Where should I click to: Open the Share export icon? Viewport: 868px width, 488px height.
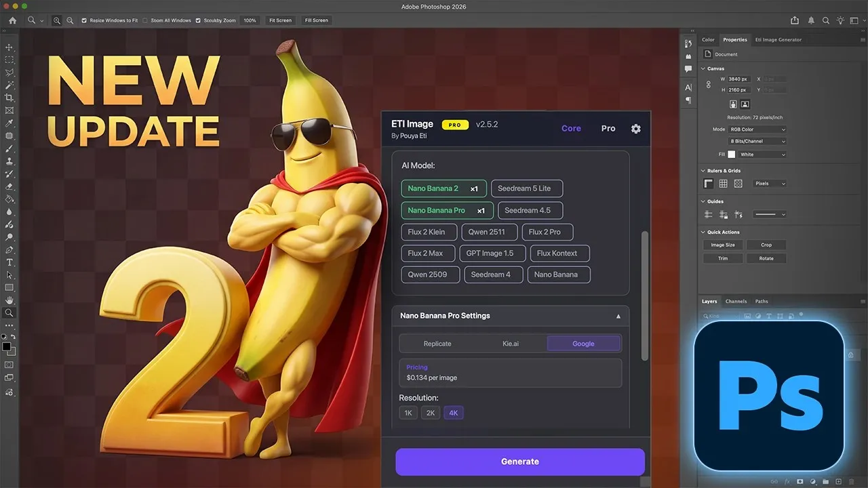tap(795, 20)
